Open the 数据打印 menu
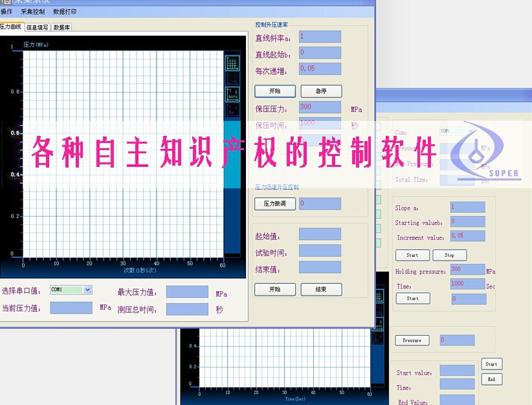The height and width of the screenshot is (405, 532). point(65,12)
